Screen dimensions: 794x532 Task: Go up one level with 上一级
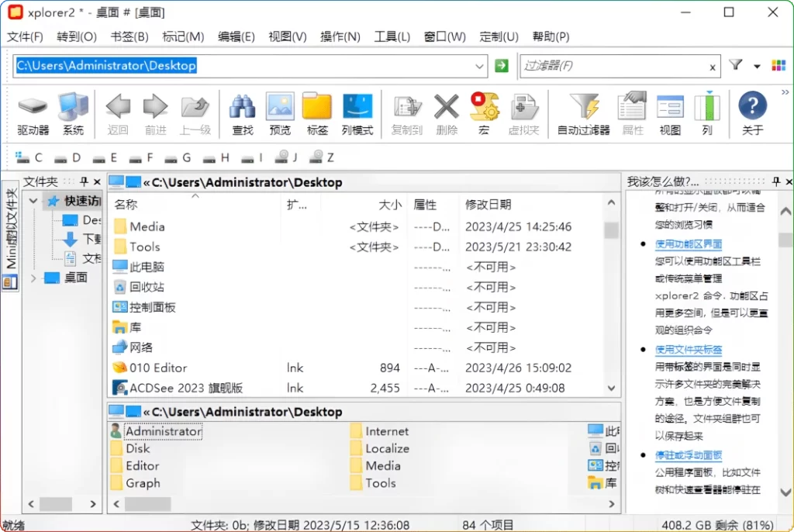click(195, 114)
